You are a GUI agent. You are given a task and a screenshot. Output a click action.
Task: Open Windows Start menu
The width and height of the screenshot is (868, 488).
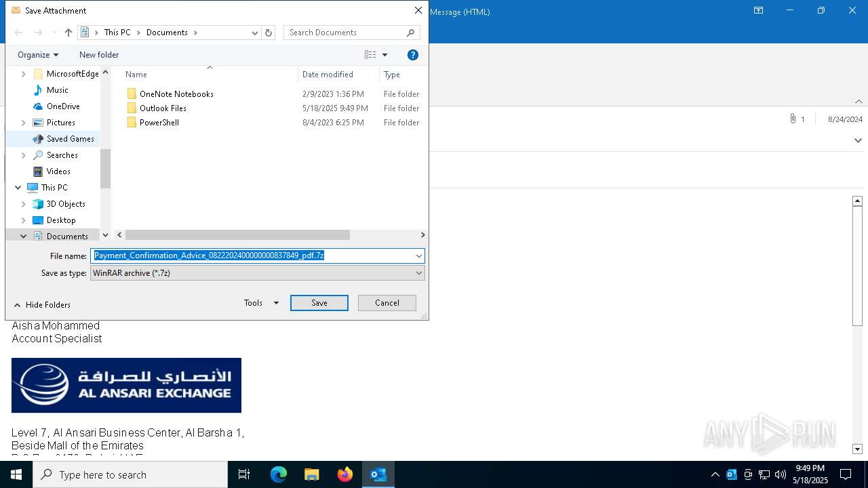(16, 474)
